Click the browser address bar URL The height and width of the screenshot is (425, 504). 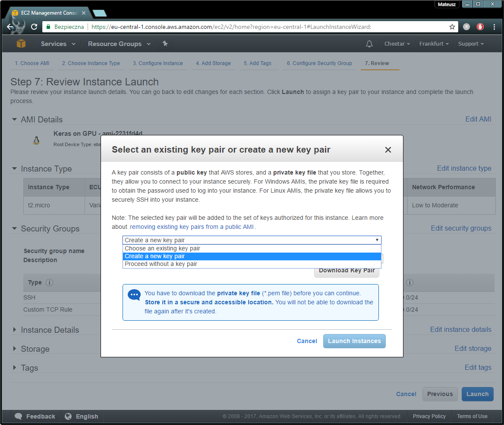pyautogui.click(x=231, y=27)
